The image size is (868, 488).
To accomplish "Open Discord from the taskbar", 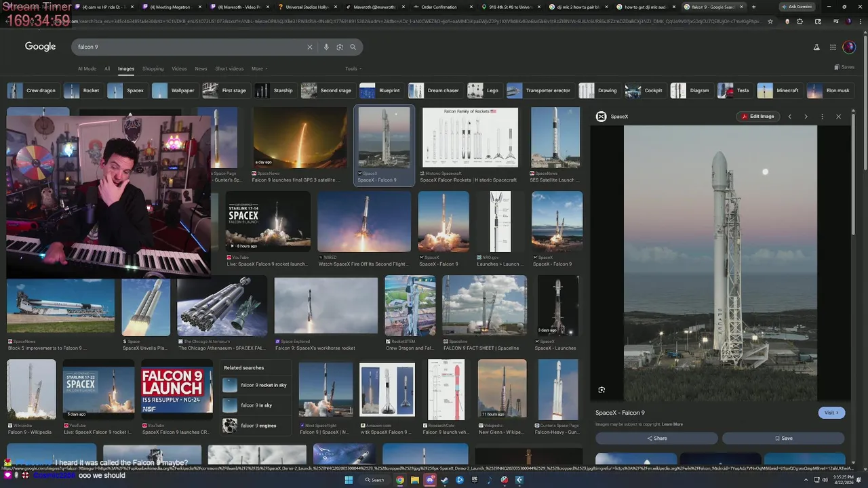I will (430, 480).
